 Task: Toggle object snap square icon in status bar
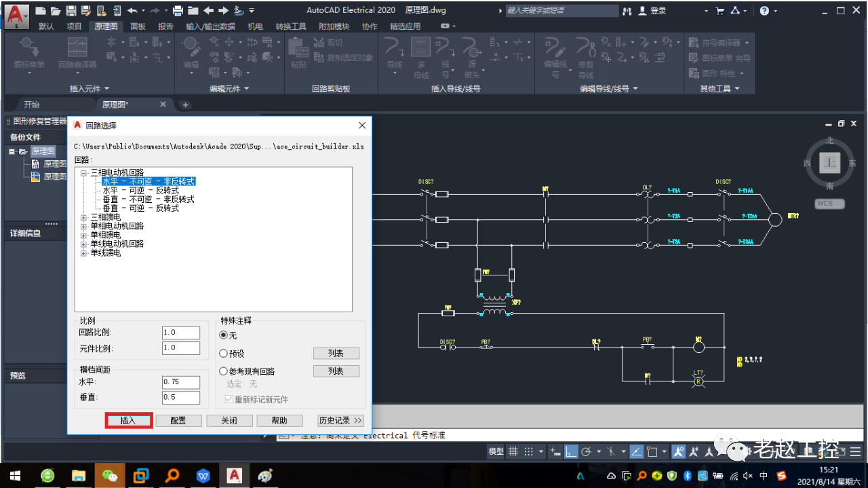[652, 451]
